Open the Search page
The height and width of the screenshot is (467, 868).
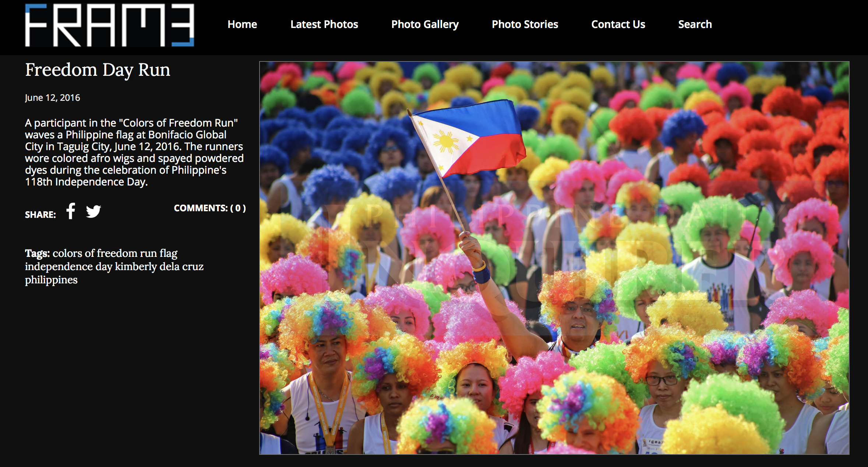pos(695,24)
